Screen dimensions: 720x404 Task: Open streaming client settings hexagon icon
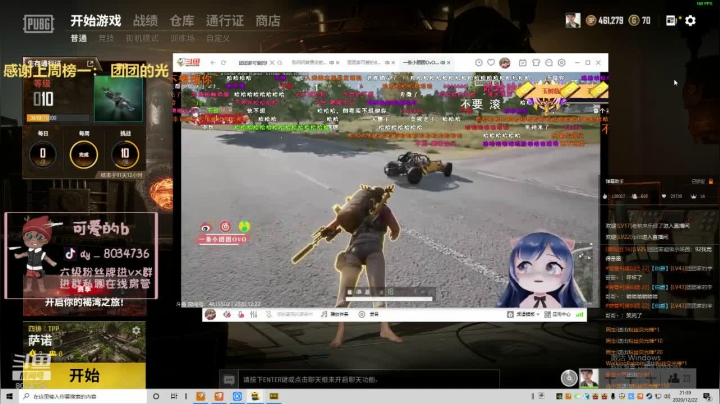(x=562, y=62)
